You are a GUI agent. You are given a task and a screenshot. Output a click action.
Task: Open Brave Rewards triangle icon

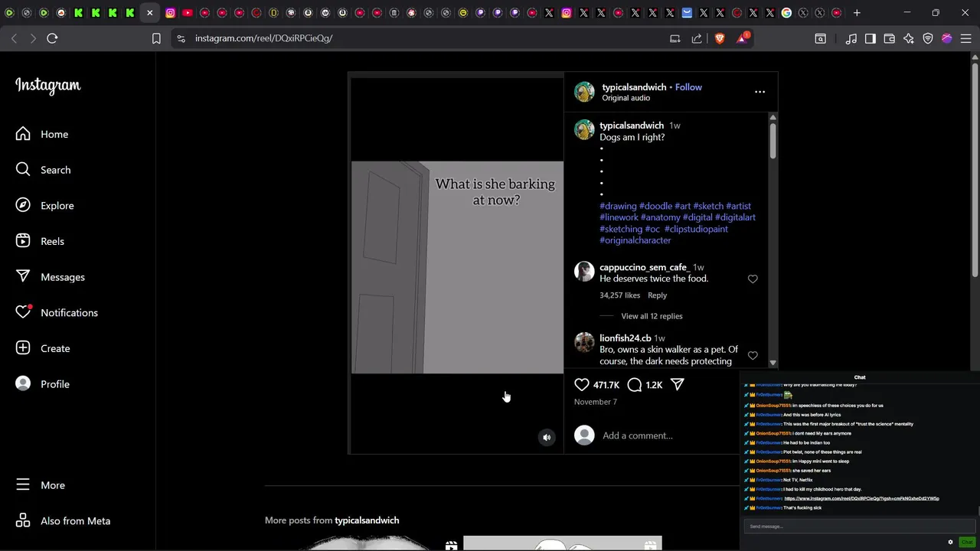[x=742, y=38]
